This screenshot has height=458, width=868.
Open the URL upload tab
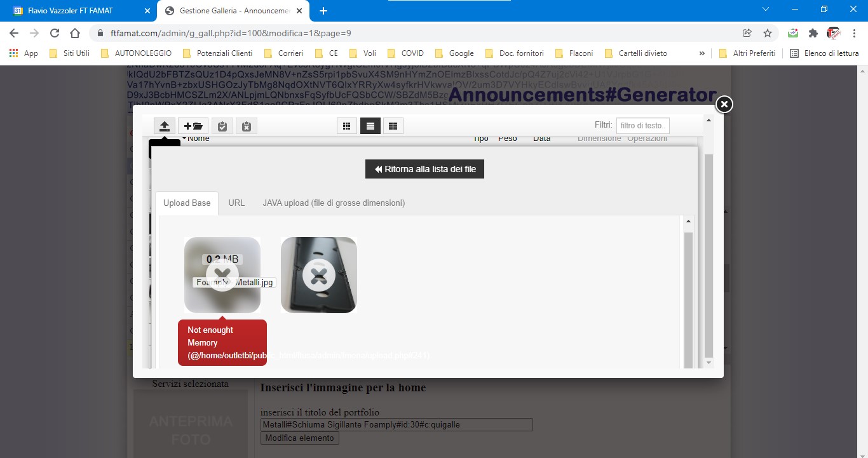tap(236, 203)
